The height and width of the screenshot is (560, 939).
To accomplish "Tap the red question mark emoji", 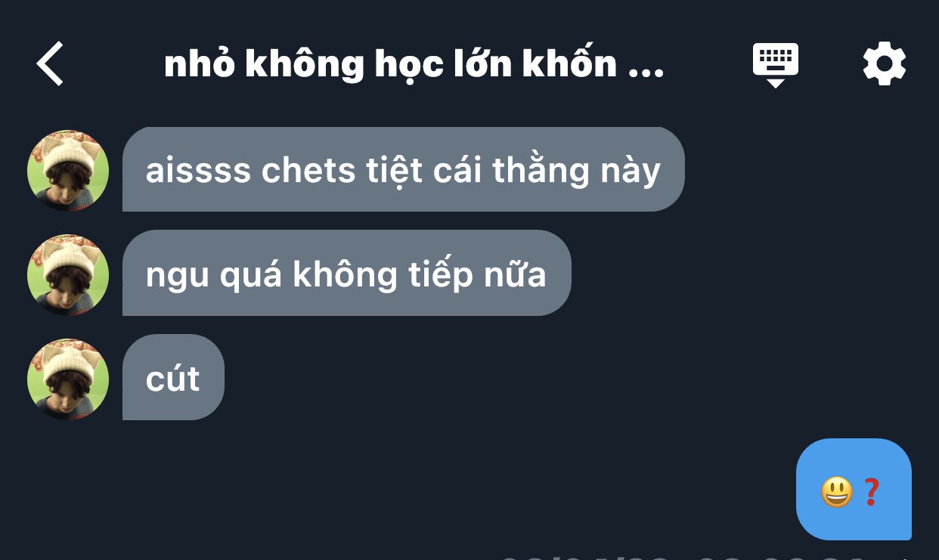I will tap(872, 492).
